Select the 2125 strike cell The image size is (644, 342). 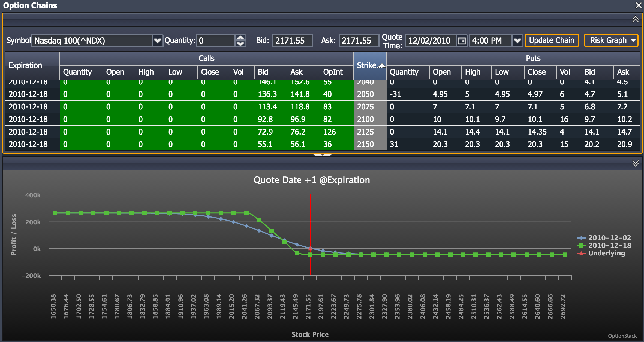tap(370, 132)
